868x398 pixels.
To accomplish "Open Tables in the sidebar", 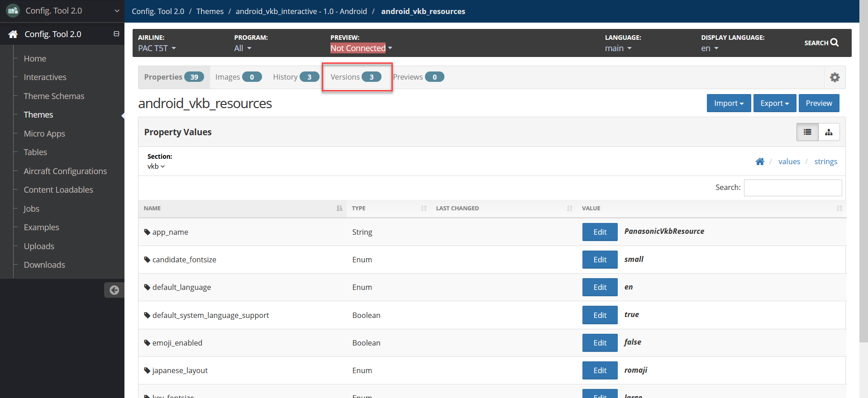I will 35,152.
